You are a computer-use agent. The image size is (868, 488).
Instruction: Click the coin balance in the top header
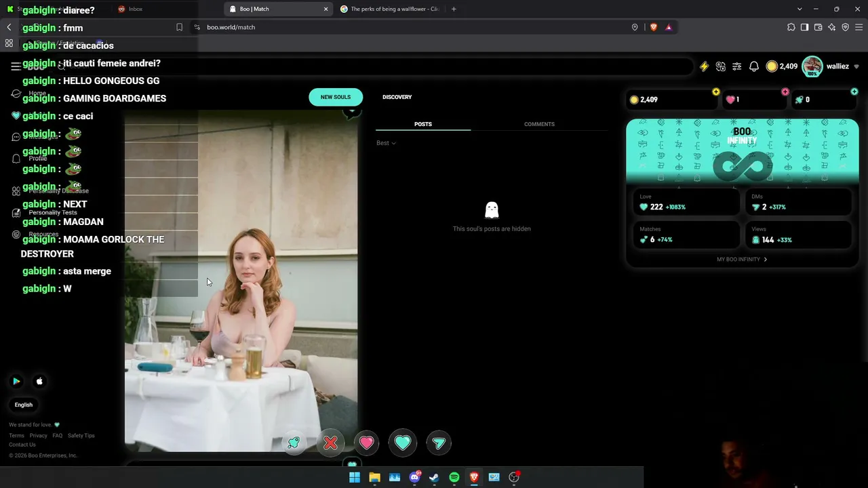coord(782,66)
